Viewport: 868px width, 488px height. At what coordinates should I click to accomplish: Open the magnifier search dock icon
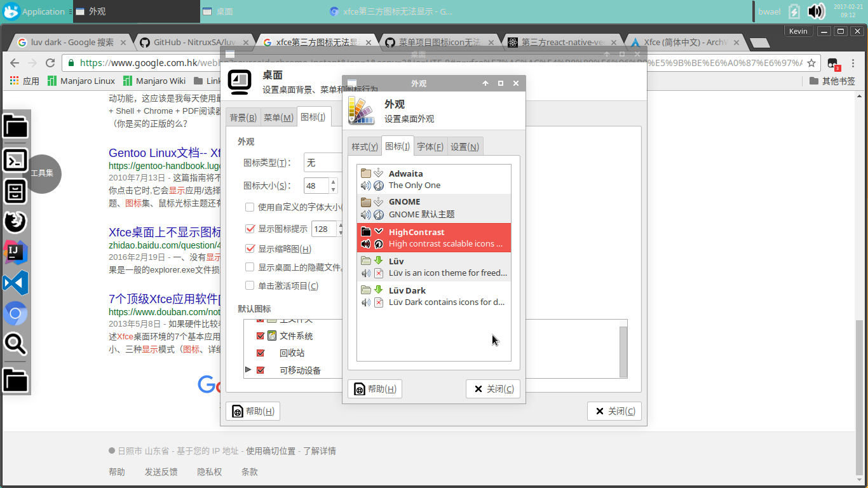tap(16, 344)
